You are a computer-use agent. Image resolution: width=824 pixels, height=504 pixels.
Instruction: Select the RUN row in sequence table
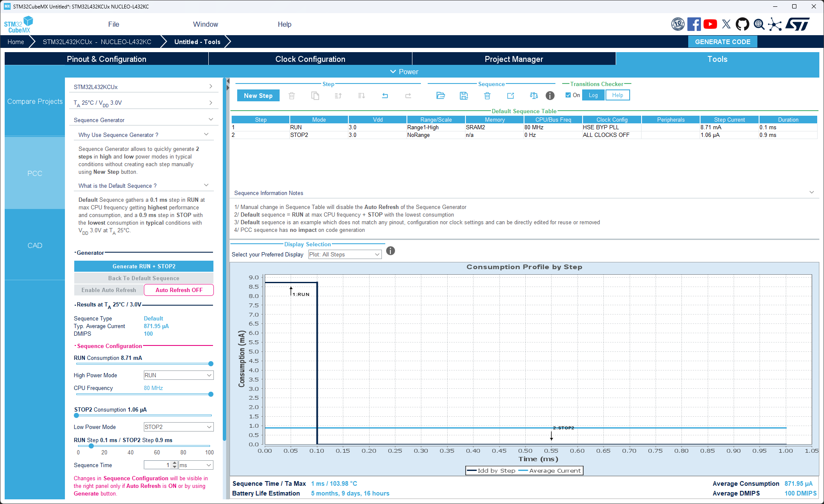[x=524, y=127]
